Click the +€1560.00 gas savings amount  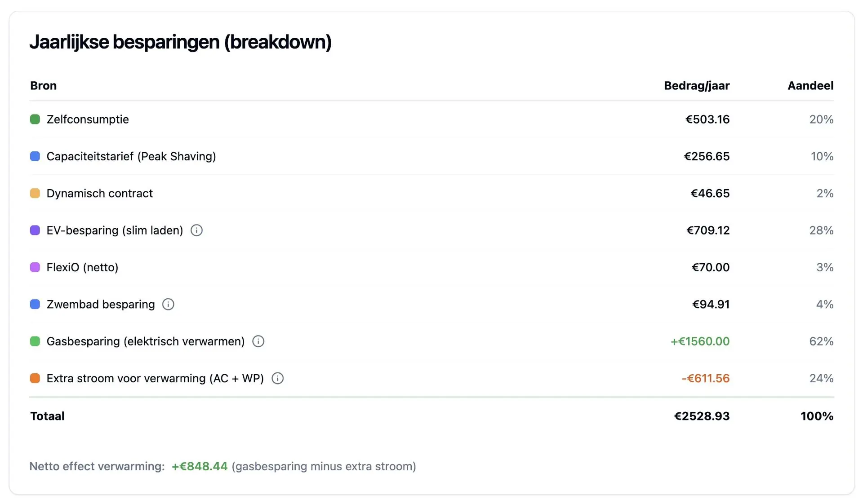[700, 341]
